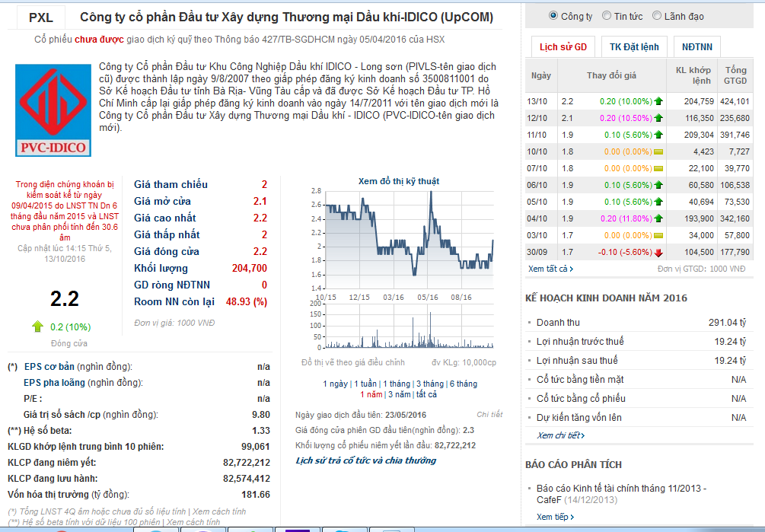Click the Vốn hóa thị trường value 181.66
765x532 pixels.
click(x=256, y=495)
